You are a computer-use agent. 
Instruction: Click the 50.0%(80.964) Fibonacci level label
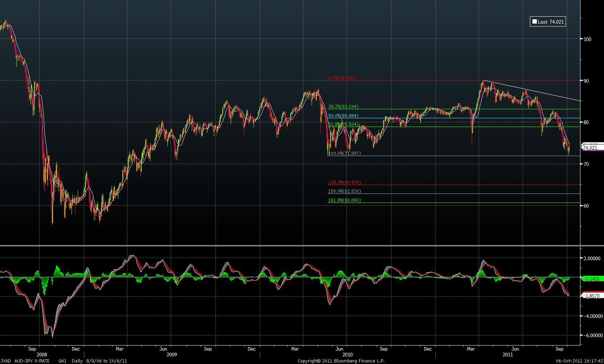click(343, 116)
